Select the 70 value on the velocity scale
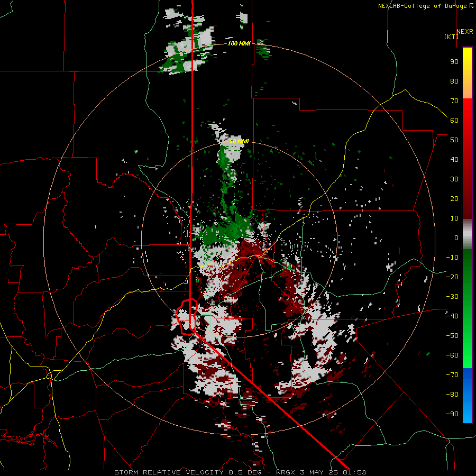Viewport: 476px width, 476px height. point(454,101)
